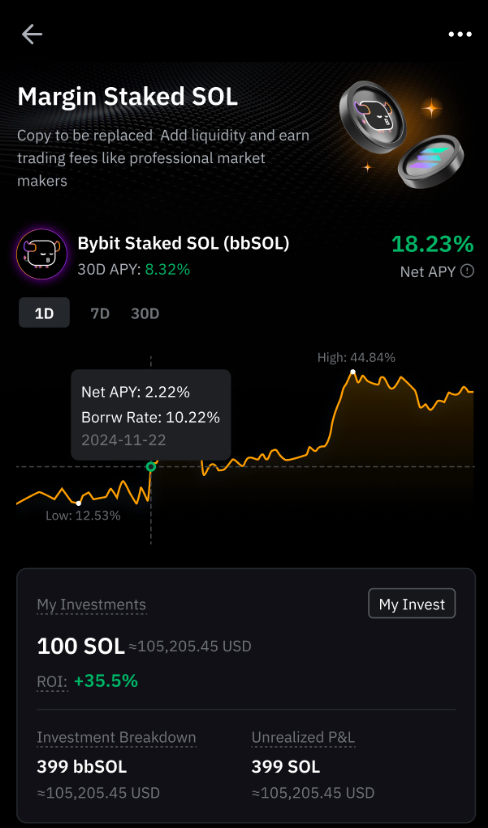Viewport: 488px width, 828px height.
Task: Tap the High 44.84% chart point
Action: [353, 372]
